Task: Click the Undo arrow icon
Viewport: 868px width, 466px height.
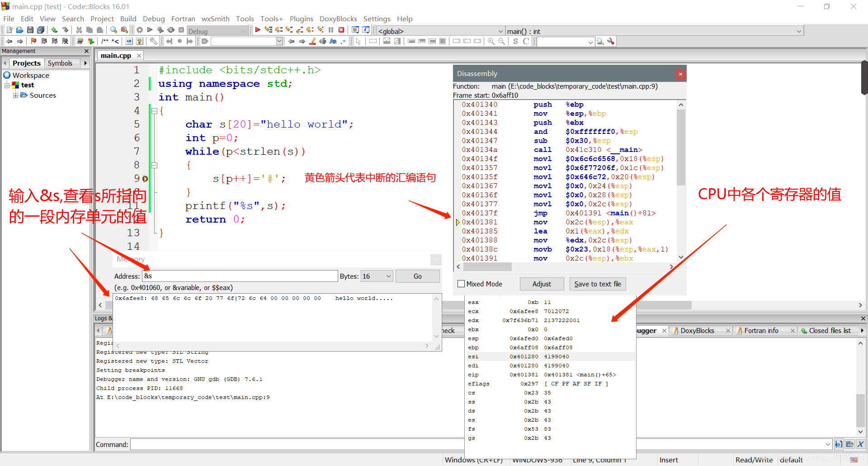Action: [54, 30]
